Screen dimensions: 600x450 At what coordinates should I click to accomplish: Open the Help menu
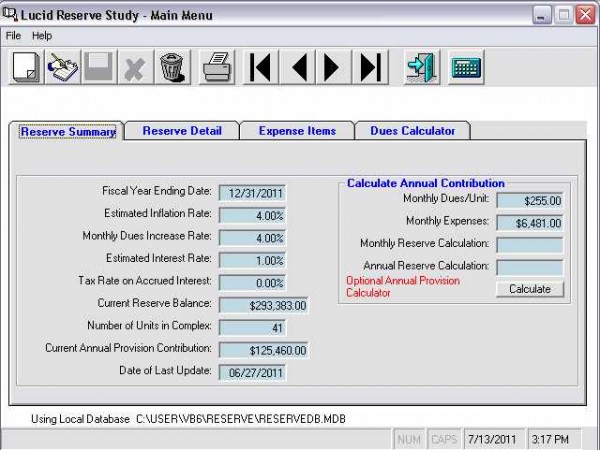pyautogui.click(x=42, y=35)
